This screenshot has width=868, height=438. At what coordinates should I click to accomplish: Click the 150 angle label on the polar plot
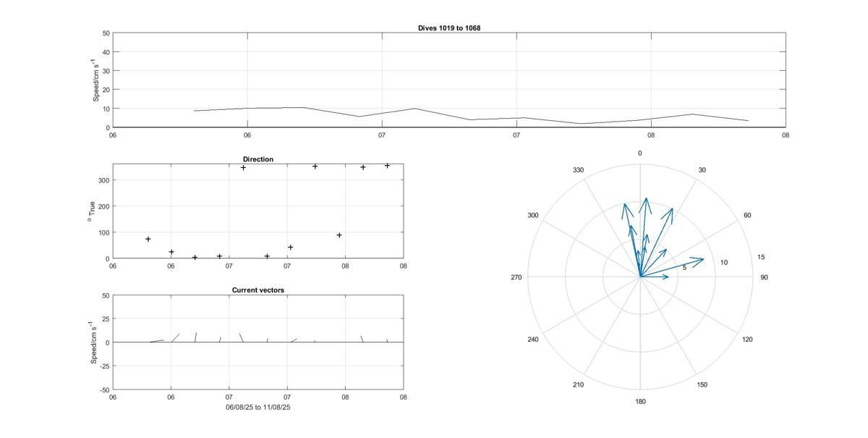pyautogui.click(x=702, y=385)
